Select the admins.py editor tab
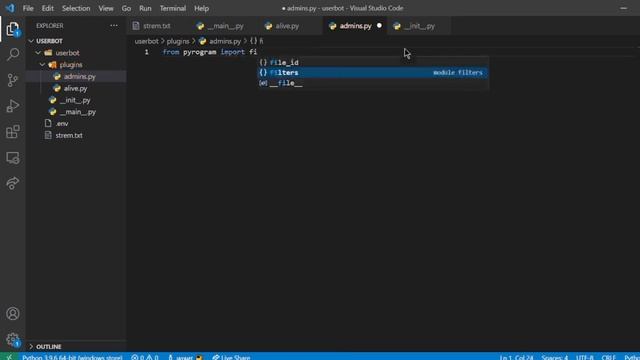 (356, 26)
